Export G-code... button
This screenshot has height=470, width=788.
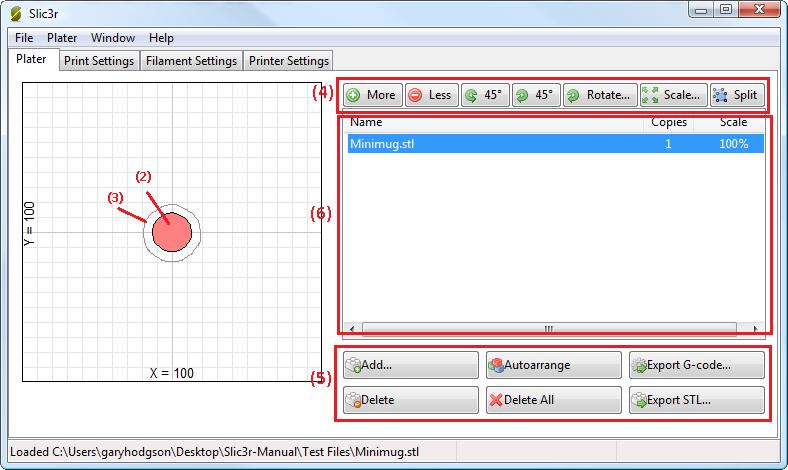[697, 365]
